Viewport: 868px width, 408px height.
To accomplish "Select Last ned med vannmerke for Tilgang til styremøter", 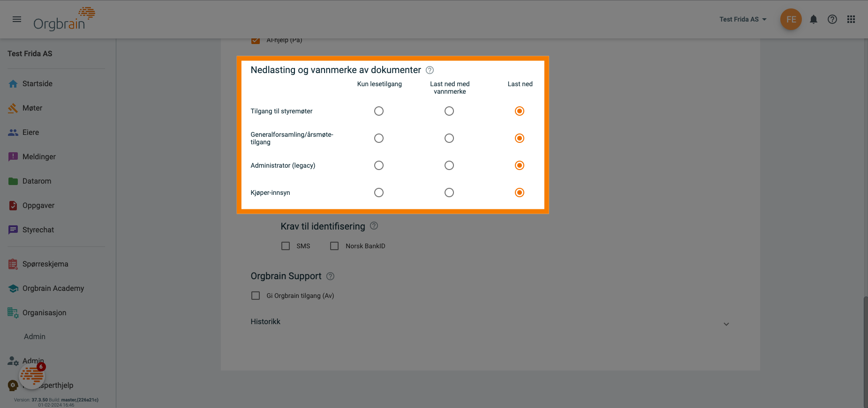I will click(449, 111).
